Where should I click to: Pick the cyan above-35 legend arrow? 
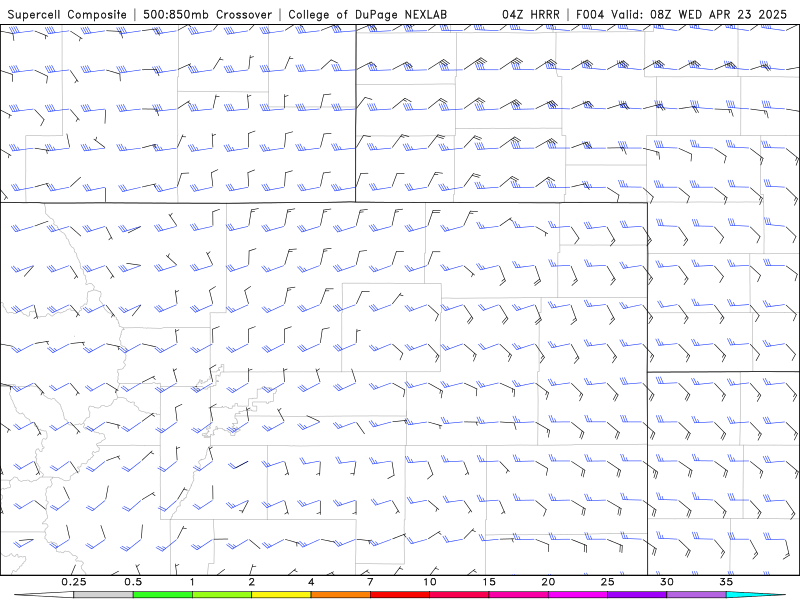(756, 595)
